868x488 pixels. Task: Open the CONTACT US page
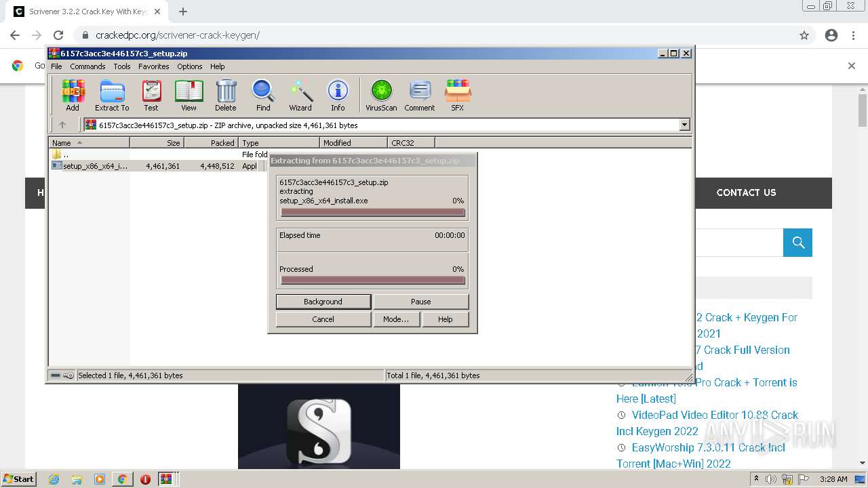pyautogui.click(x=746, y=192)
